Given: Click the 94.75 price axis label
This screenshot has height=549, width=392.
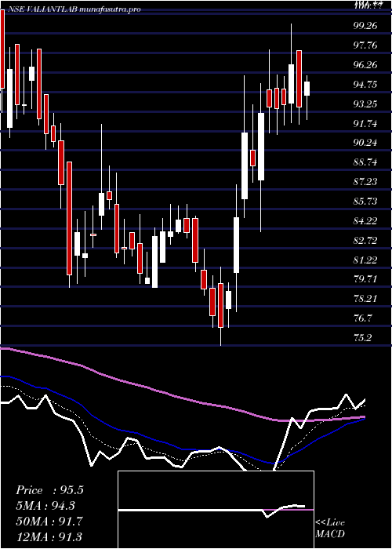Looking at the screenshot, I should click(x=365, y=85).
